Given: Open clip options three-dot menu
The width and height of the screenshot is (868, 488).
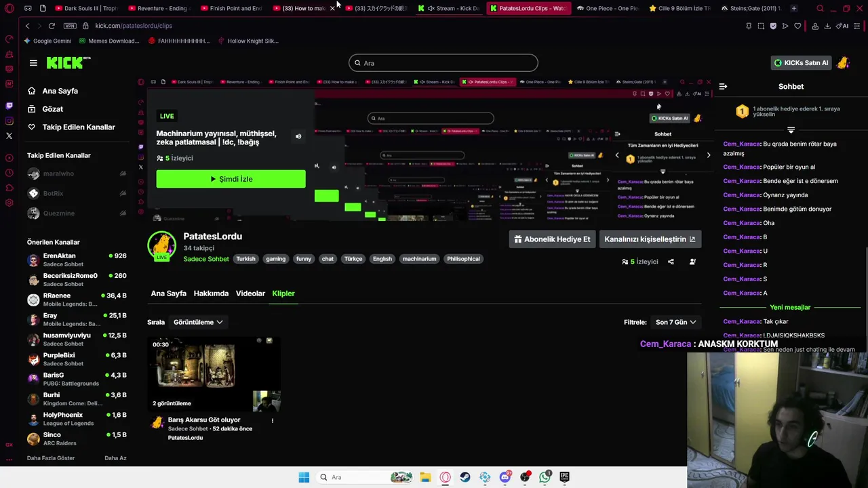Looking at the screenshot, I should (x=273, y=420).
